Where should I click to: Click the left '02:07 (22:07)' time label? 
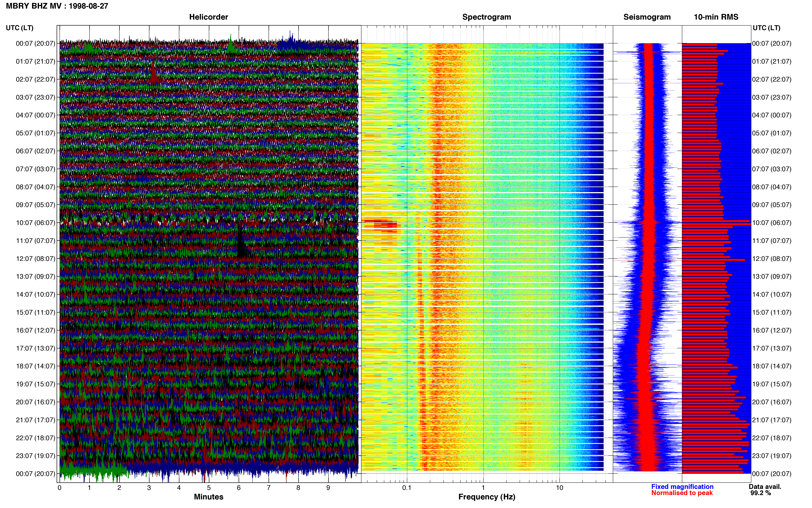pos(35,79)
